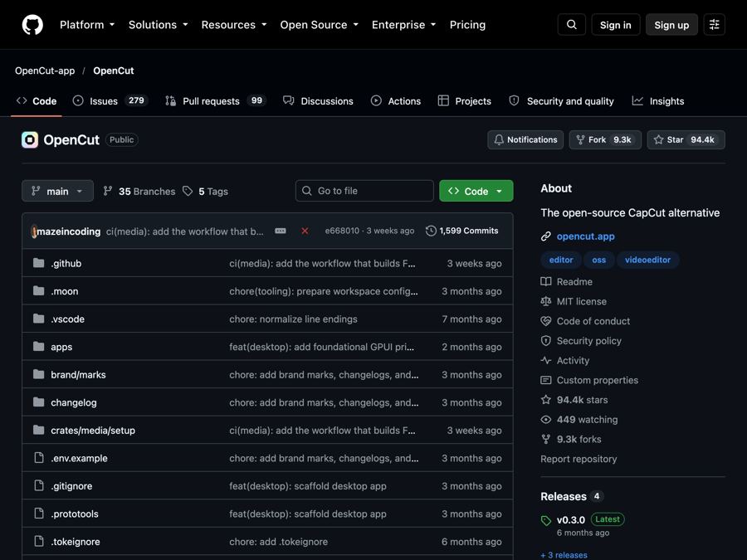Switch to the Issues tab

click(x=110, y=101)
